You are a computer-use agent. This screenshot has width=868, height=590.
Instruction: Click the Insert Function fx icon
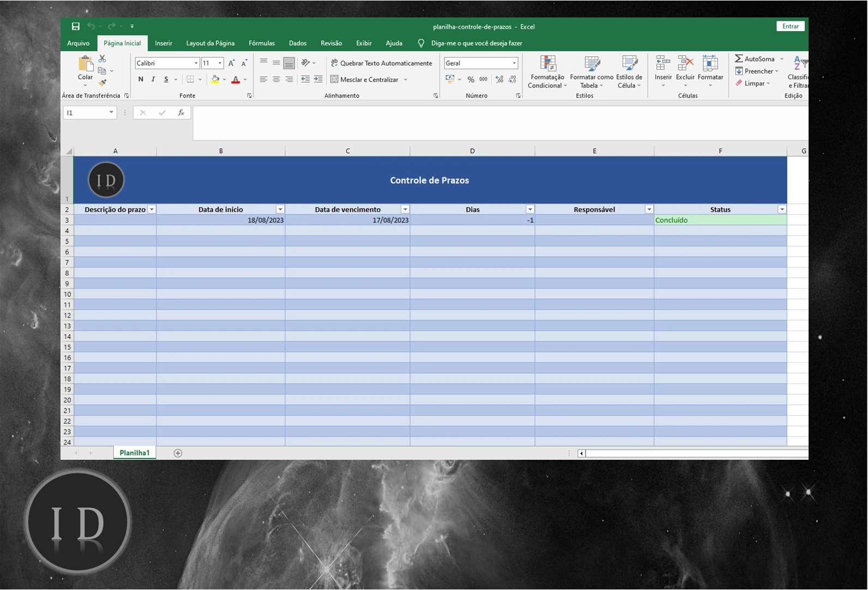point(181,113)
